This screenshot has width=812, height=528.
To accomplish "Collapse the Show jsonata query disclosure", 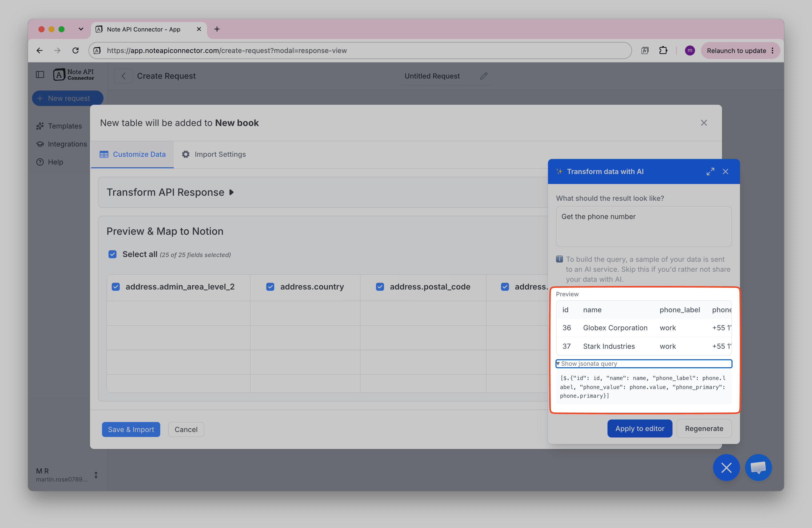I will click(x=643, y=363).
